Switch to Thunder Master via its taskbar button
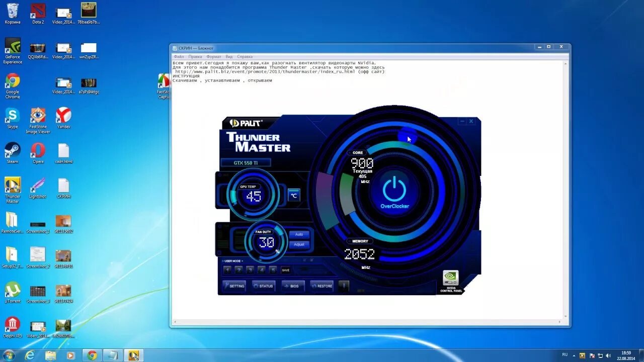 point(133,355)
